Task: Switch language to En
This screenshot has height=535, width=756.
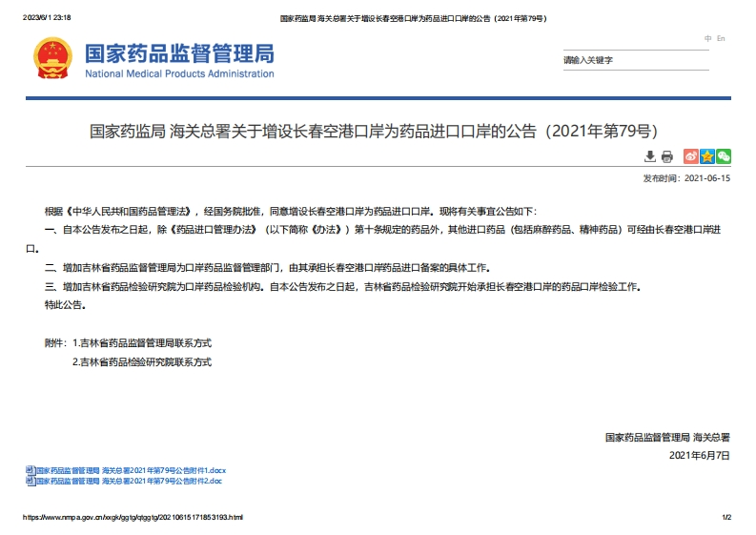Action: tap(721, 38)
